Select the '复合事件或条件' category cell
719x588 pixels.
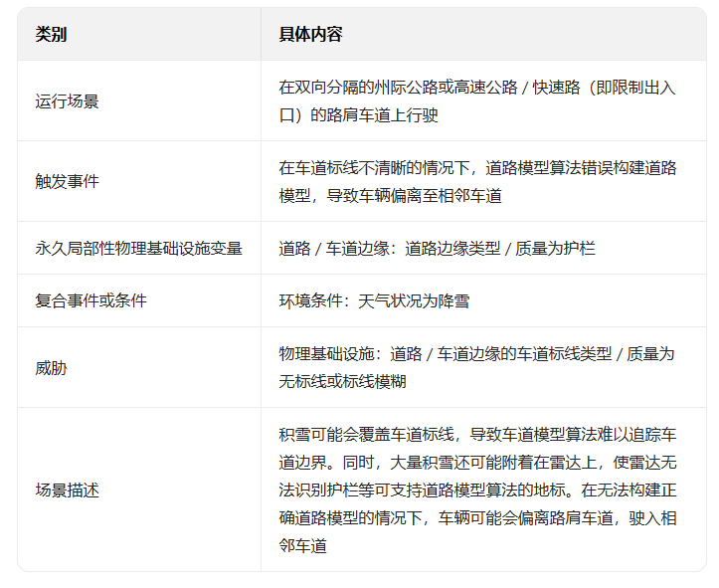click(x=90, y=300)
